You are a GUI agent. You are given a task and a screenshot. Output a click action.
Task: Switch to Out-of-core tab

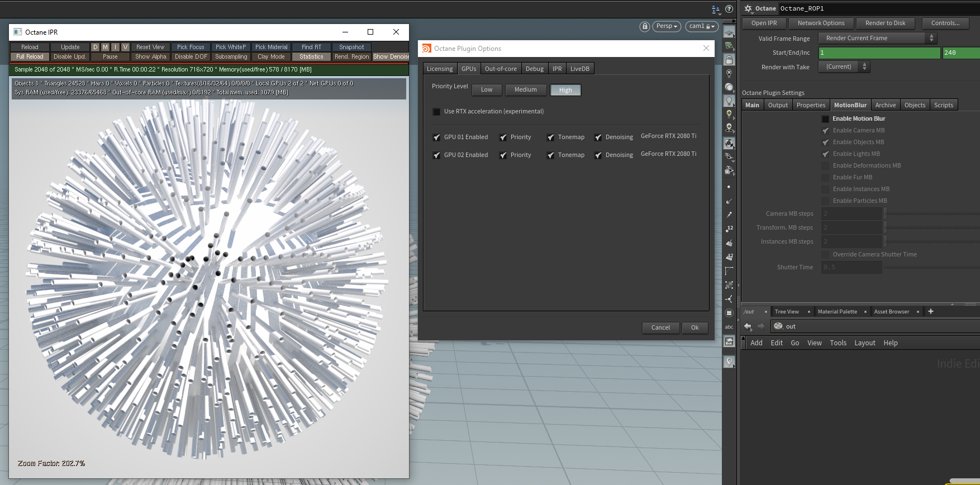tap(501, 69)
